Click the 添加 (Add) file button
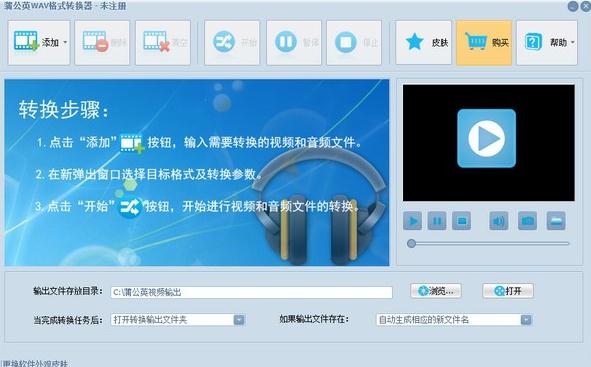Viewport: 591px width, 367px height. tap(39, 43)
